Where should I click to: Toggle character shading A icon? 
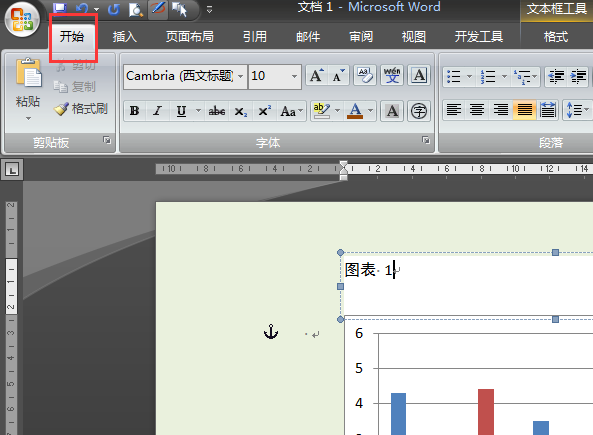click(392, 111)
